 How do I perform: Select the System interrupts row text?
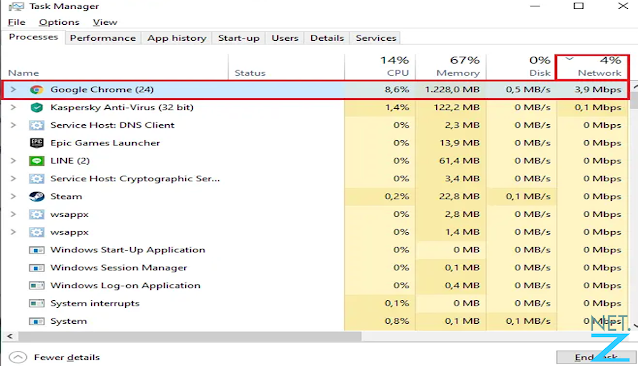pyautogui.click(x=95, y=303)
